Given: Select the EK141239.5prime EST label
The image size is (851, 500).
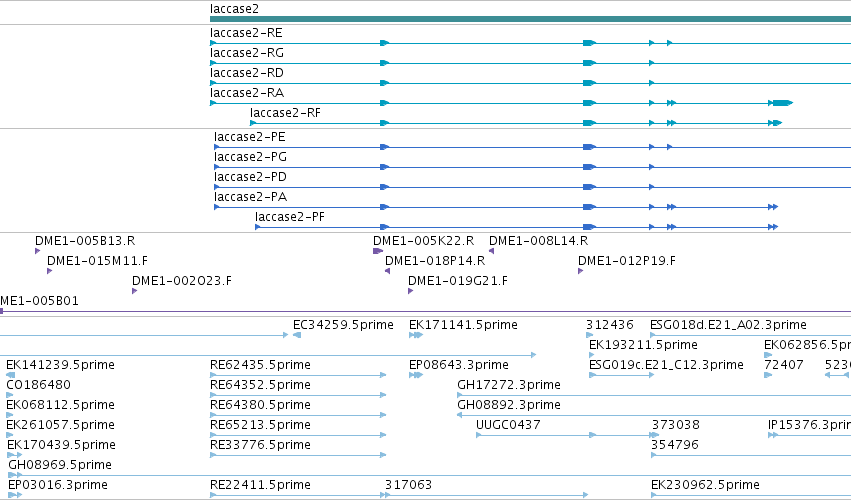Looking at the screenshot, I should (60, 365).
